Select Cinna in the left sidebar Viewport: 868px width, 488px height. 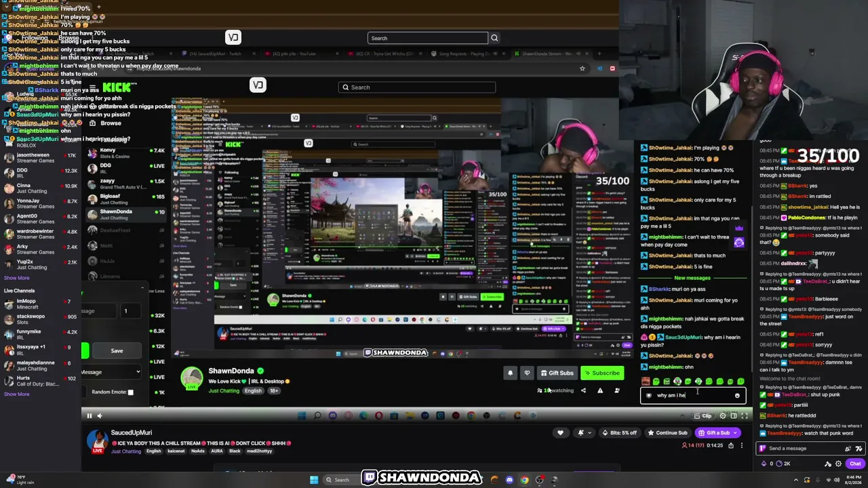coord(41,188)
